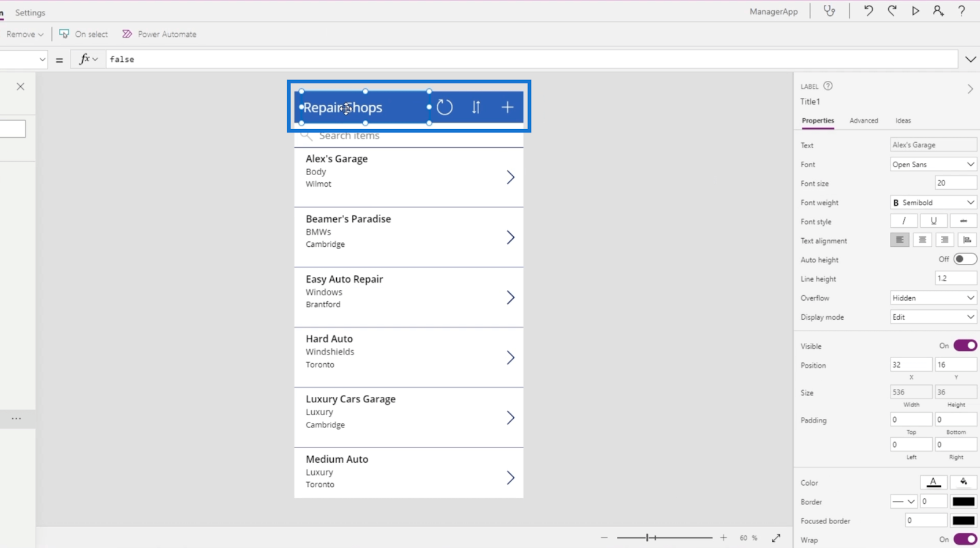Image resolution: width=980 pixels, height=548 pixels.
Task: Open the Settings menu
Action: tap(30, 12)
